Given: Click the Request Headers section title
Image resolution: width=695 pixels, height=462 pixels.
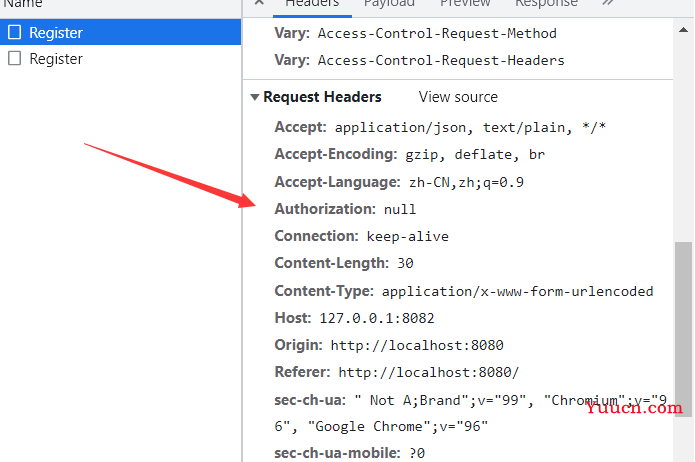Looking at the screenshot, I should coord(322,97).
